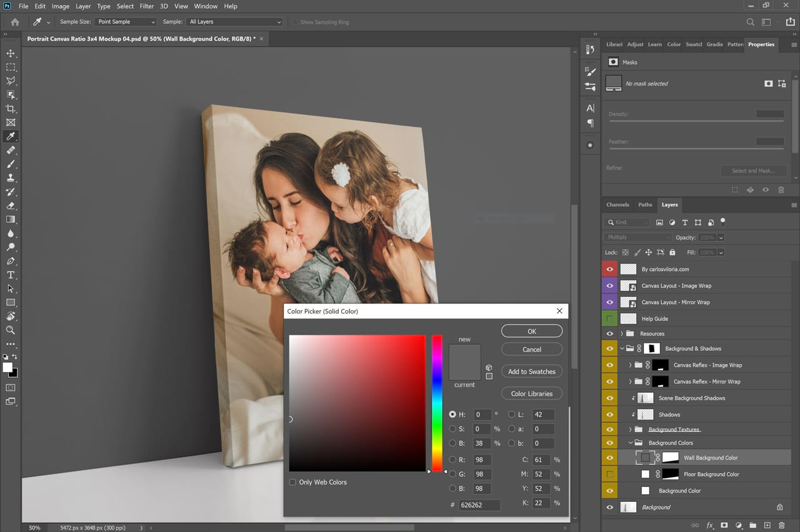
Task: Select the Crop tool
Action: click(x=10, y=108)
